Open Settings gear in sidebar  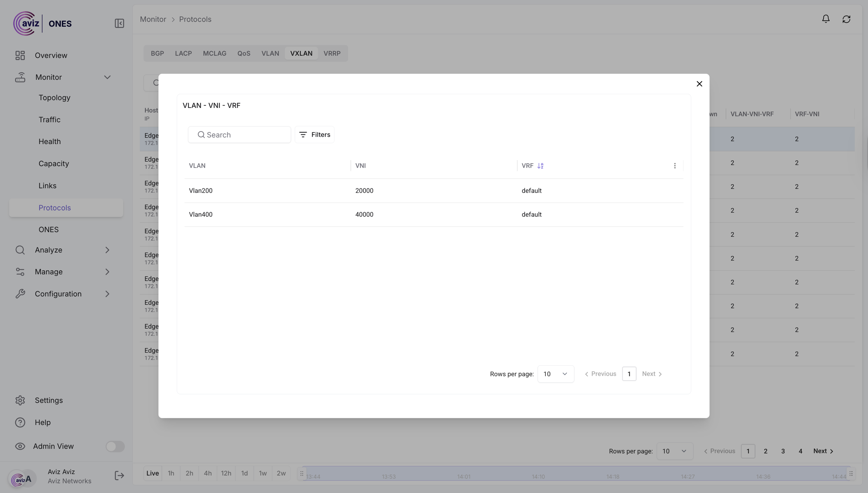20,400
